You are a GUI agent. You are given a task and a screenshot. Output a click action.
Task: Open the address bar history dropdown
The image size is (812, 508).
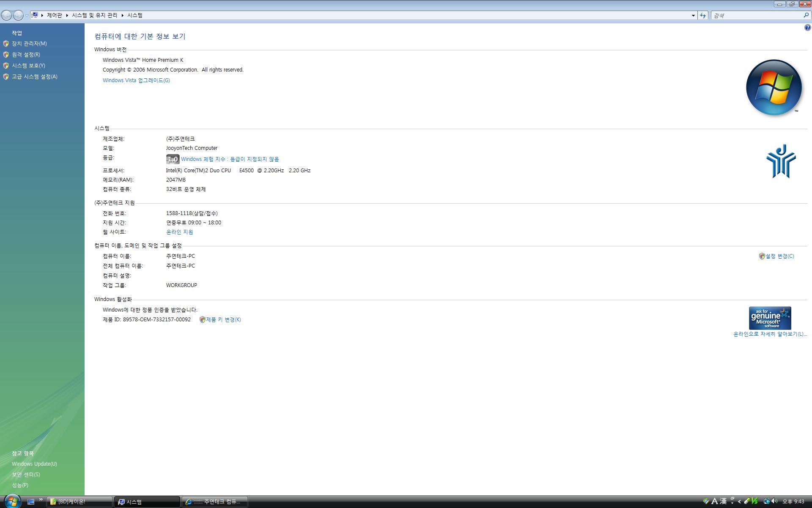click(x=693, y=16)
